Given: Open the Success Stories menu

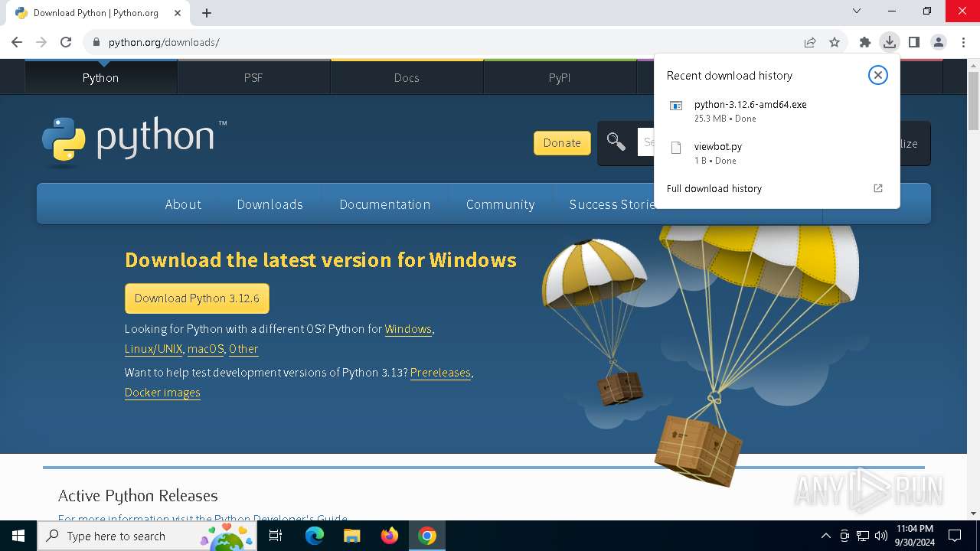Looking at the screenshot, I should [x=612, y=204].
